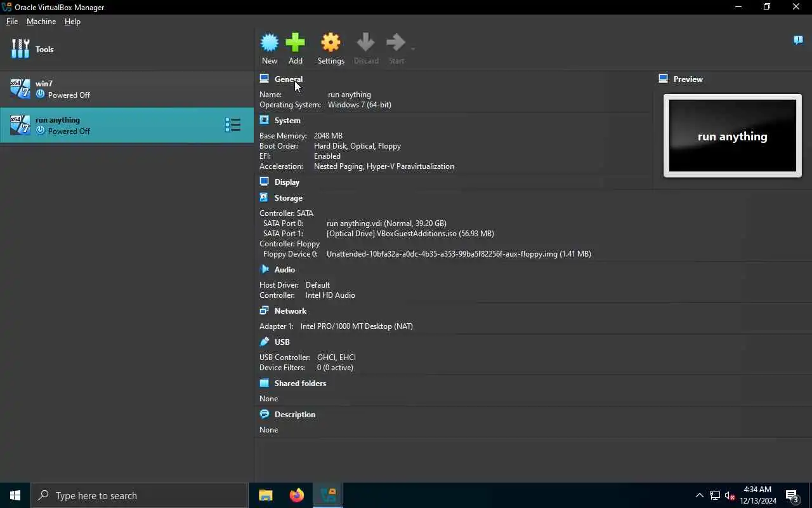Open the Help menu
812x508 pixels.
pos(72,22)
